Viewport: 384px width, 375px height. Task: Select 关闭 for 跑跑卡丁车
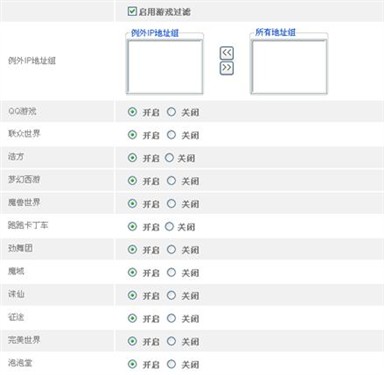(x=169, y=226)
